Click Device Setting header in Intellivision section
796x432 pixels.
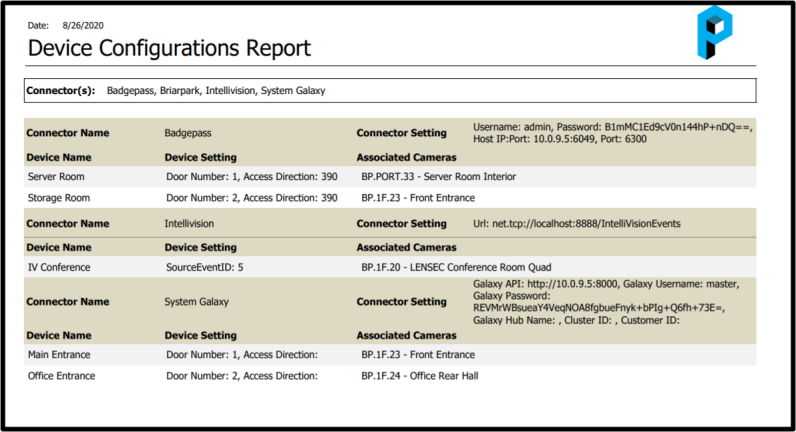point(201,247)
